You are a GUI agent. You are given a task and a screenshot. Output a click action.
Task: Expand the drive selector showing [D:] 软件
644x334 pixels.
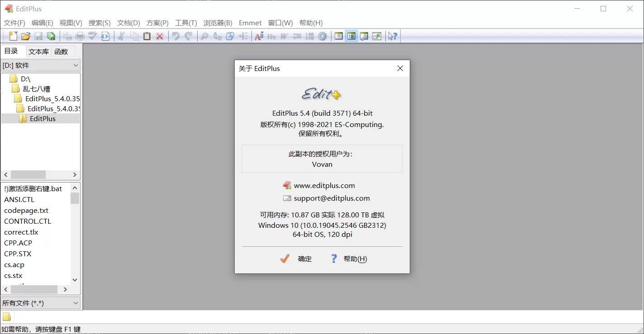click(x=75, y=65)
